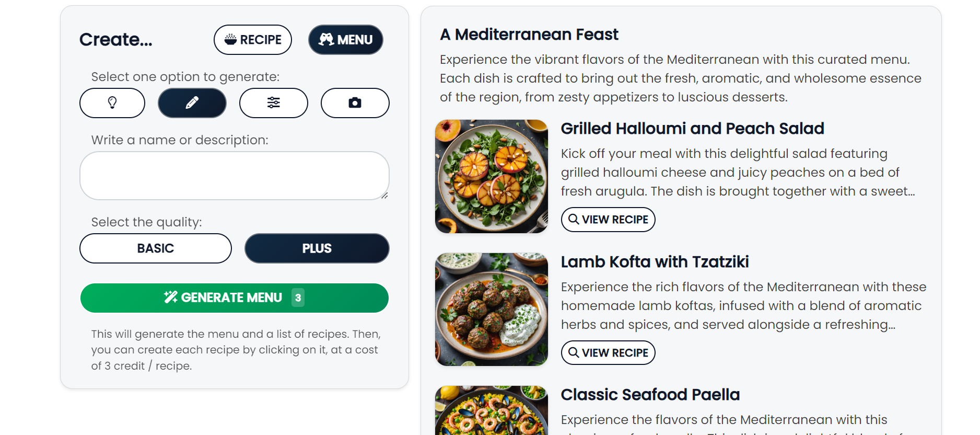Click the bowl icon on Recipe button
This screenshot has height=435, width=980.
pyautogui.click(x=230, y=39)
